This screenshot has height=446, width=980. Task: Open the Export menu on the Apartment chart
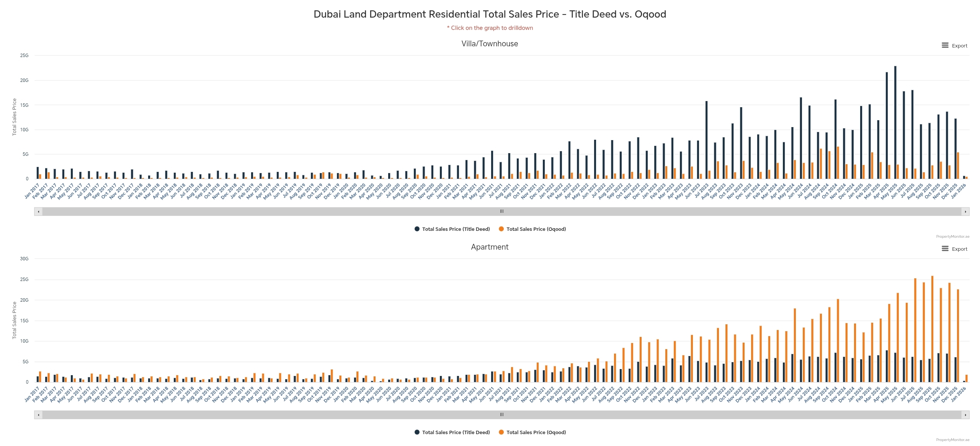click(954, 249)
